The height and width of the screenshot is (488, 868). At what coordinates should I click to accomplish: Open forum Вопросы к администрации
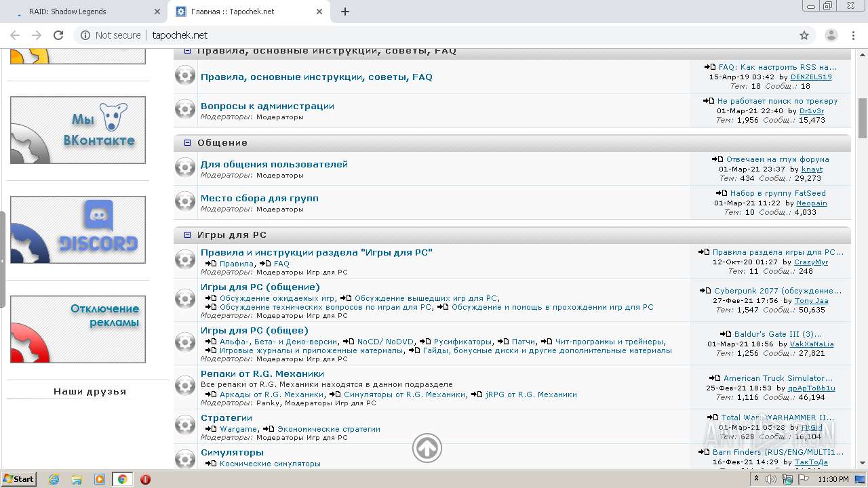click(x=267, y=106)
